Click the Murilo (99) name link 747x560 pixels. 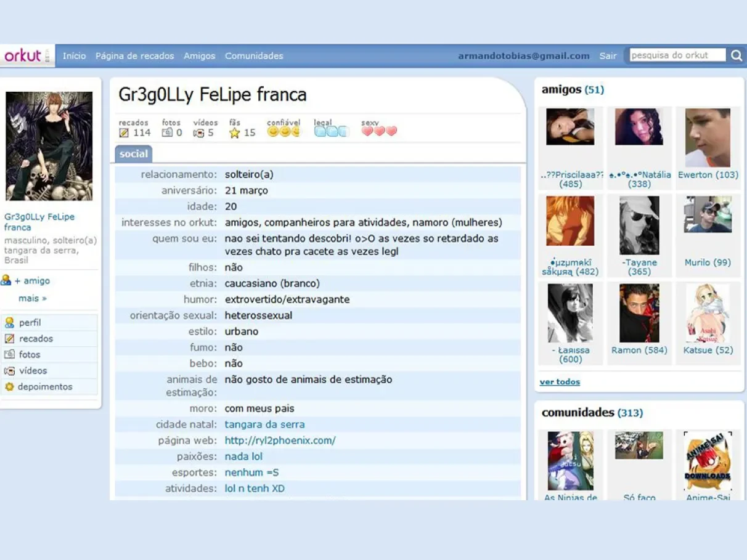(708, 262)
